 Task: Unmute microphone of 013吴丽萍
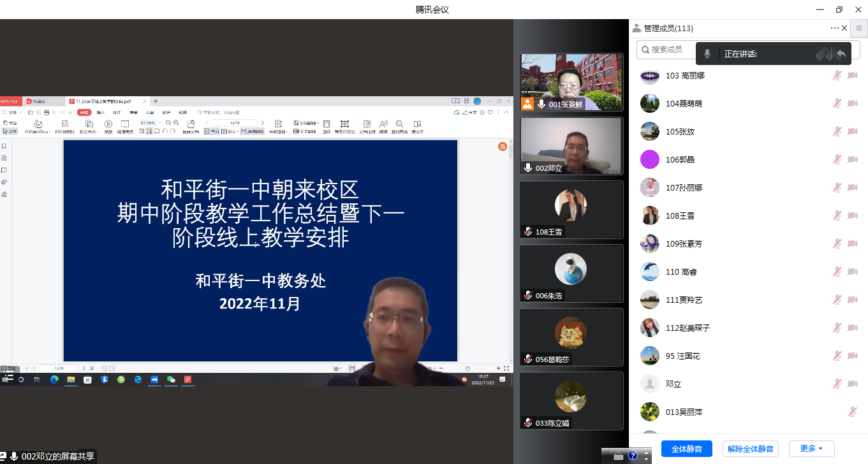[x=852, y=412]
